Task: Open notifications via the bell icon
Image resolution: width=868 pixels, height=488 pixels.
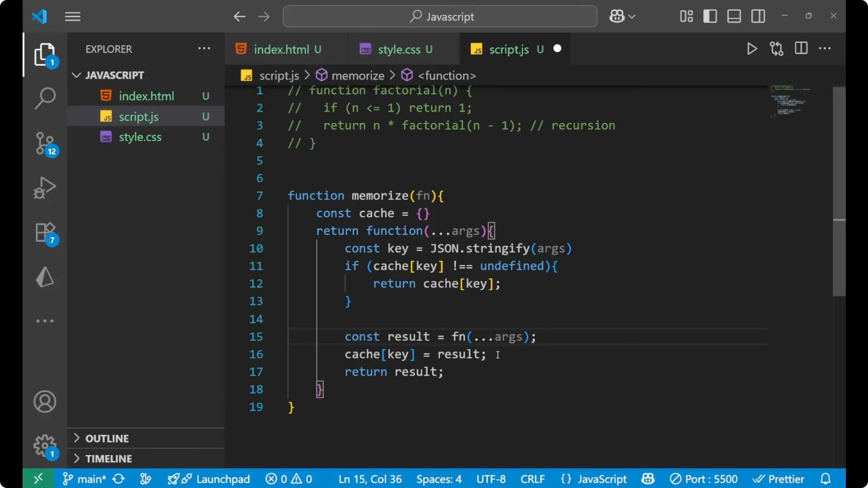Action: tap(826, 479)
